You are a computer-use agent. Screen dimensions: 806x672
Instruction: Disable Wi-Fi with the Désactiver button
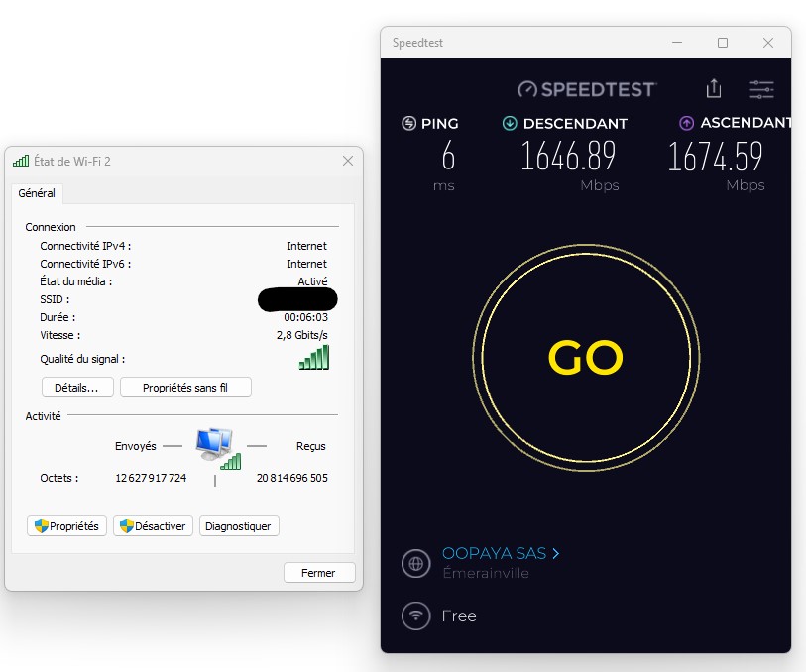point(153,526)
